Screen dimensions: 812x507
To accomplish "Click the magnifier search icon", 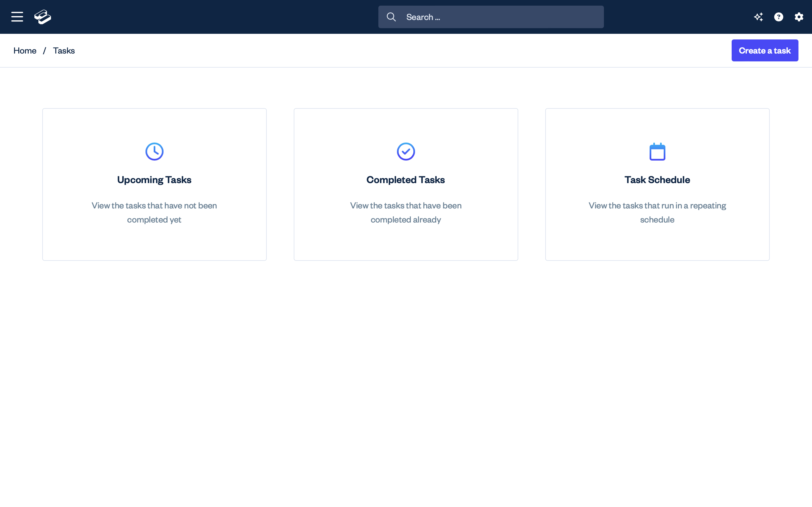I will point(391,17).
